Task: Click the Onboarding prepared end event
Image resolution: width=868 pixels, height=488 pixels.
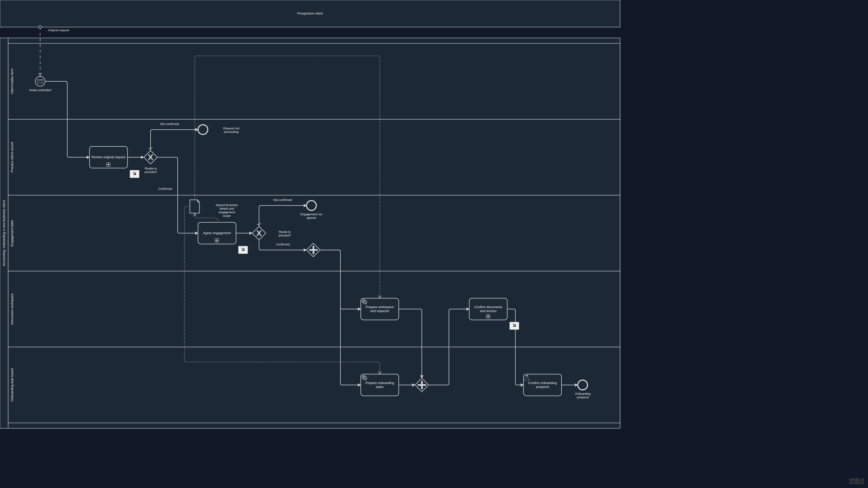Action: (583, 385)
